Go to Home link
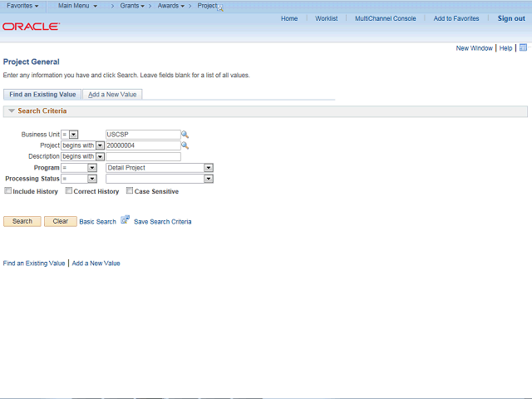Screen dimensions: 532x399 pyautogui.click(x=289, y=18)
